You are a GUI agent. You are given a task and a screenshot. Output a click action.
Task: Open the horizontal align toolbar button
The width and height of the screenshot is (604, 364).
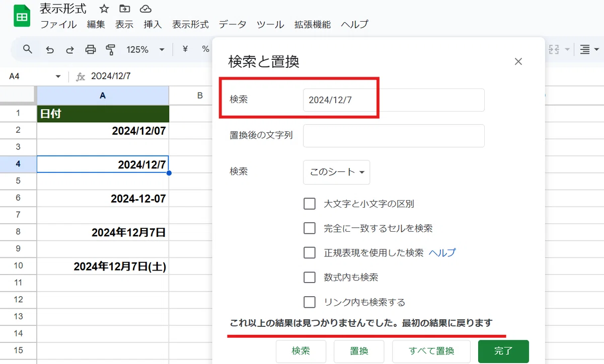click(584, 49)
